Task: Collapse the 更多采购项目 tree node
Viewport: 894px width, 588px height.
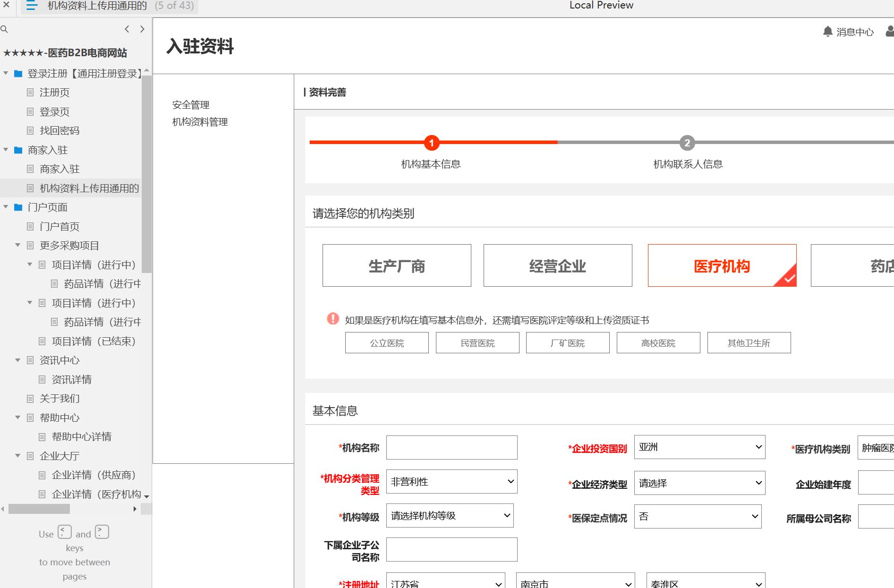Action: (x=17, y=245)
